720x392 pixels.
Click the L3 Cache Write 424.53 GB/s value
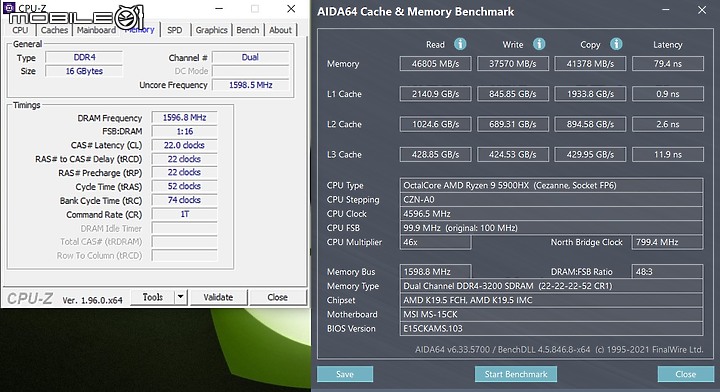(x=513, y=155)
